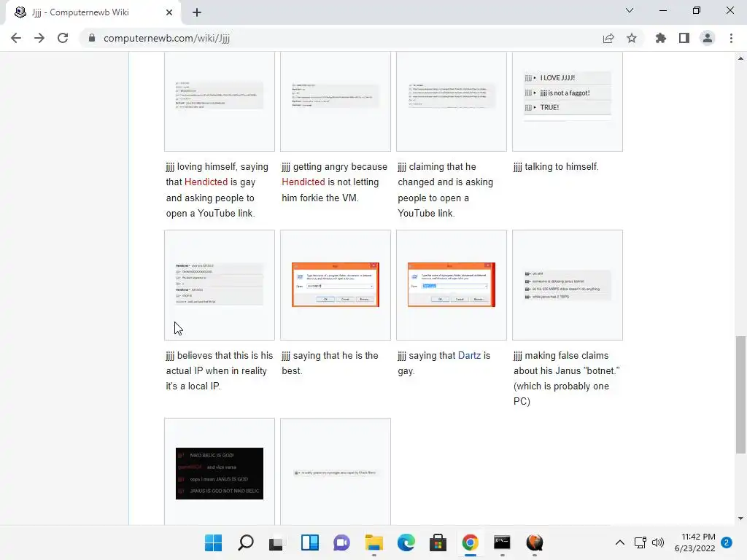Open 'jjjj getting angry' thumbnail

pos(336,96)
